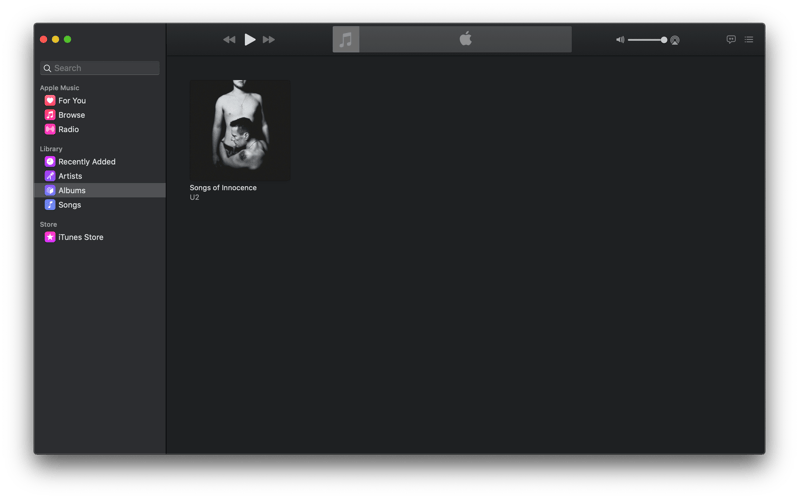Close the window with the red button
The height and width of the screenshot is (499, 799).
[x=43, y=39]
